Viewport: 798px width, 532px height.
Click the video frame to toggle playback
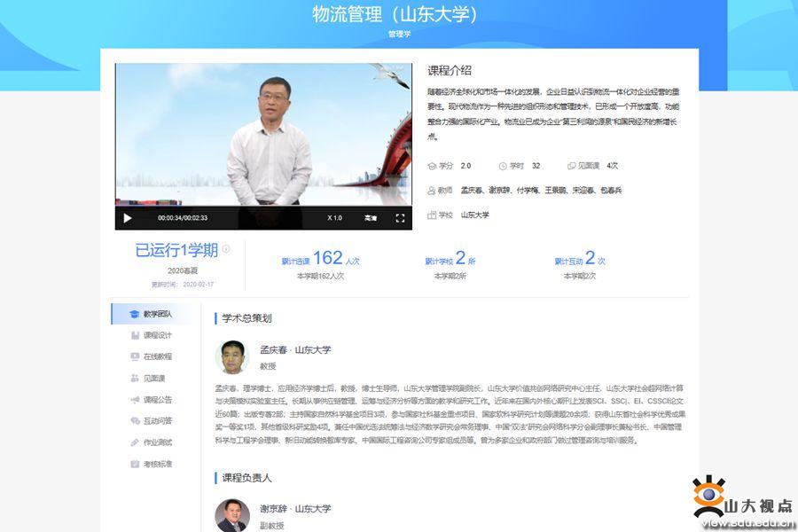pos(263,133)
